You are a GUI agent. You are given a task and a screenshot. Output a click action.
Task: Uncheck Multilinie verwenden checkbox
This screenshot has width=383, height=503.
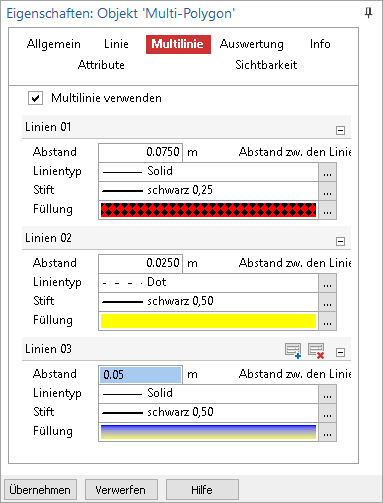point(35,98)
